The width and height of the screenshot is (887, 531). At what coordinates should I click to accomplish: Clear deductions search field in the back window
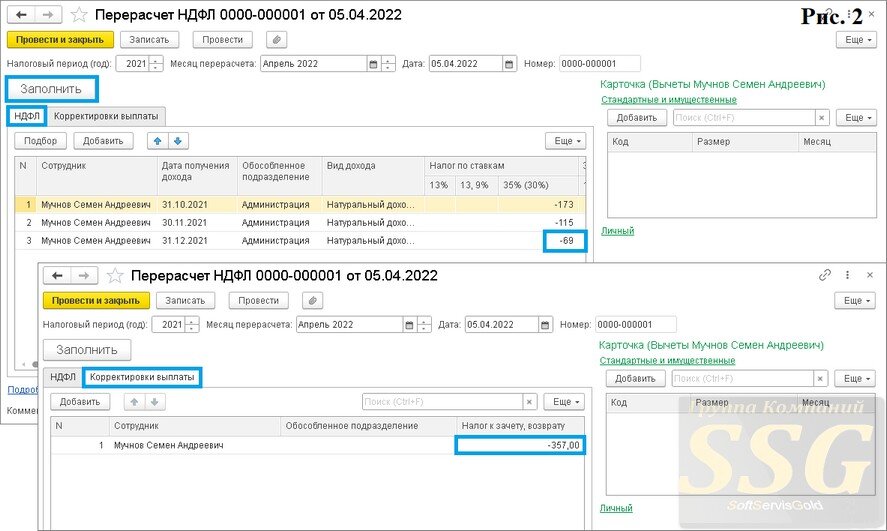click(x=821, y=118)
